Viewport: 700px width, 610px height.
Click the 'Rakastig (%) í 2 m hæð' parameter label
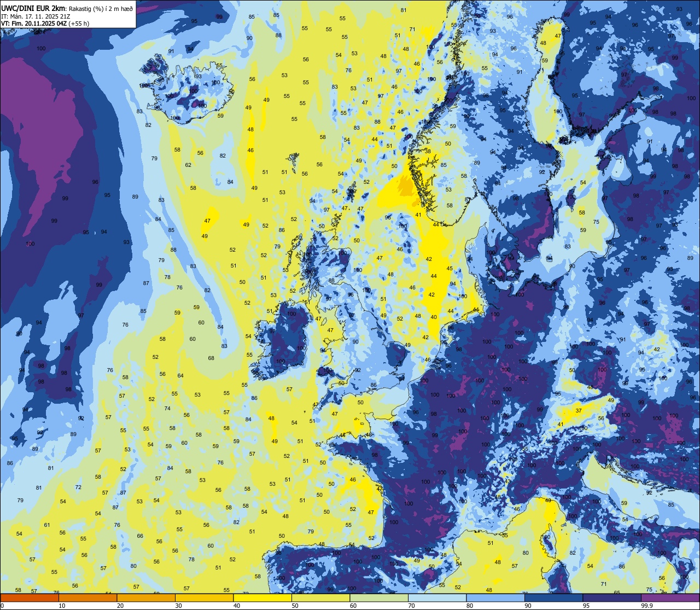pos(101,8)
